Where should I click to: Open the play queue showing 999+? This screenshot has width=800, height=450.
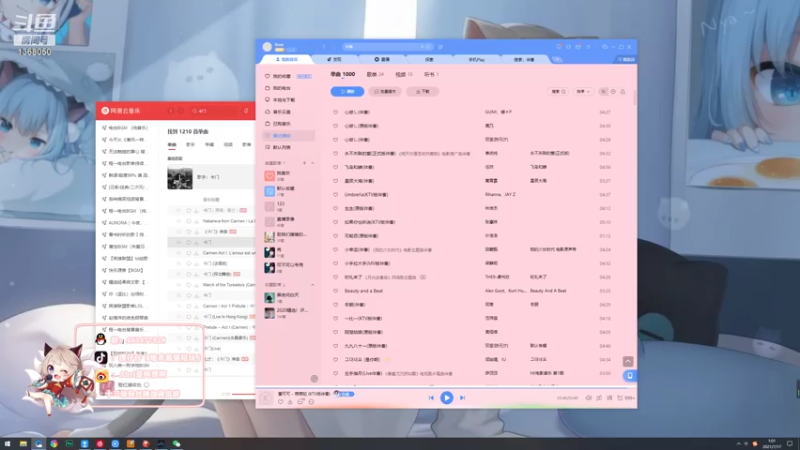[626, 398]
